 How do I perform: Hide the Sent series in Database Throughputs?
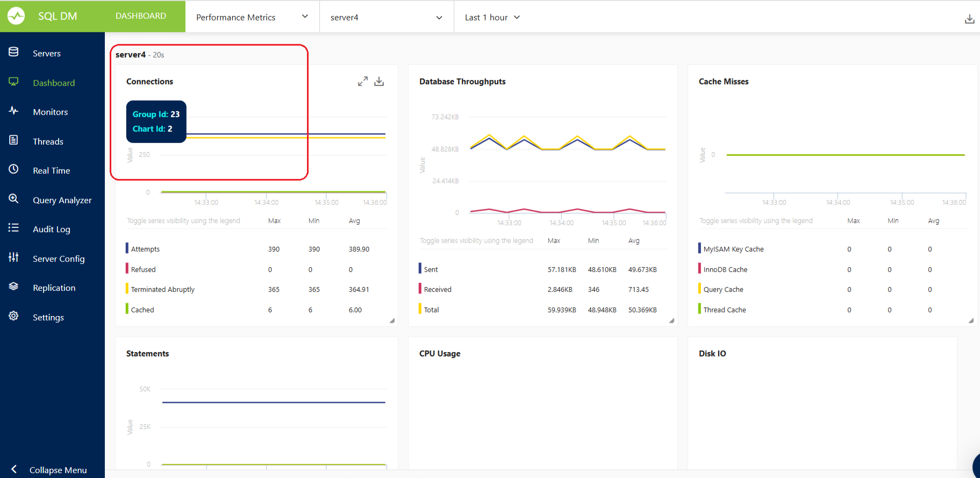tap(431, 269)
